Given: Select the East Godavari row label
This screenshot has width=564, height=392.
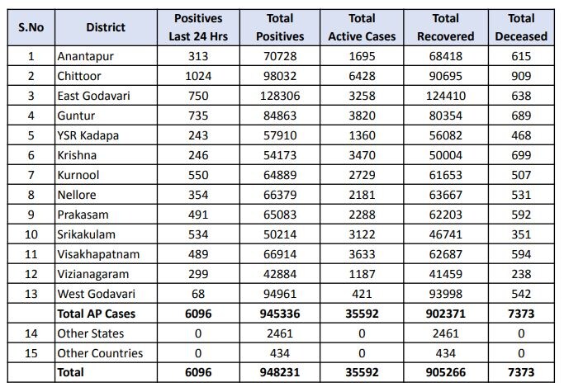Looking at the screenshot, I should coord(94,96).
